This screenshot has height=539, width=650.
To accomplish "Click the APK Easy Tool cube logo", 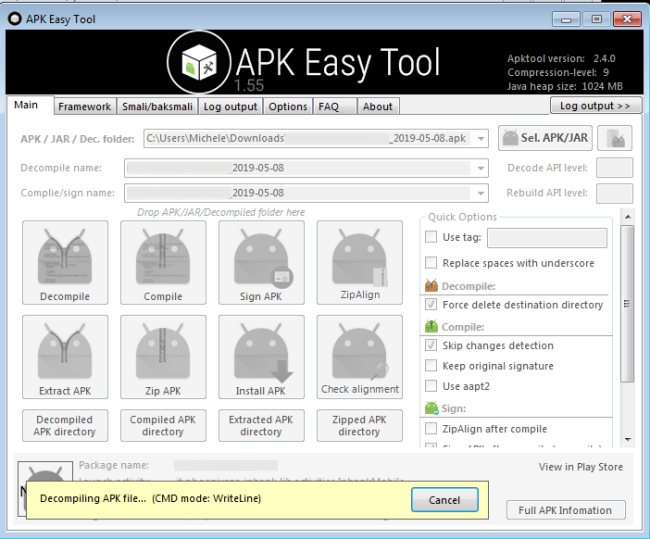I will (199, 63).
